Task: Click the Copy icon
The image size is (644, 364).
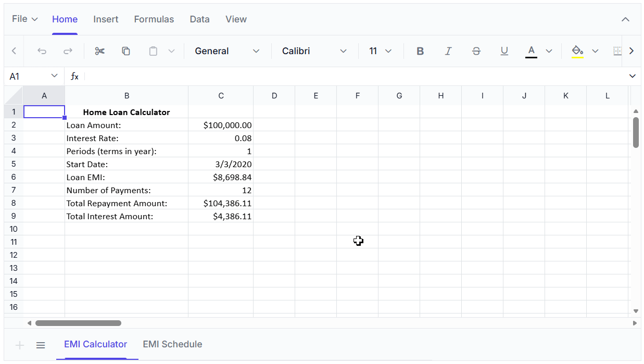Action: tap(126, 51)
